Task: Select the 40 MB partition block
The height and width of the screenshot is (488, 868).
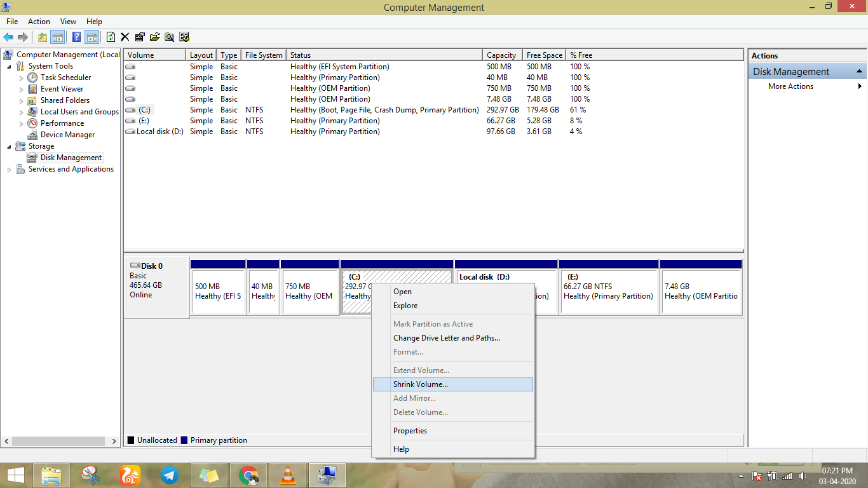Action: tap(263, 291)
